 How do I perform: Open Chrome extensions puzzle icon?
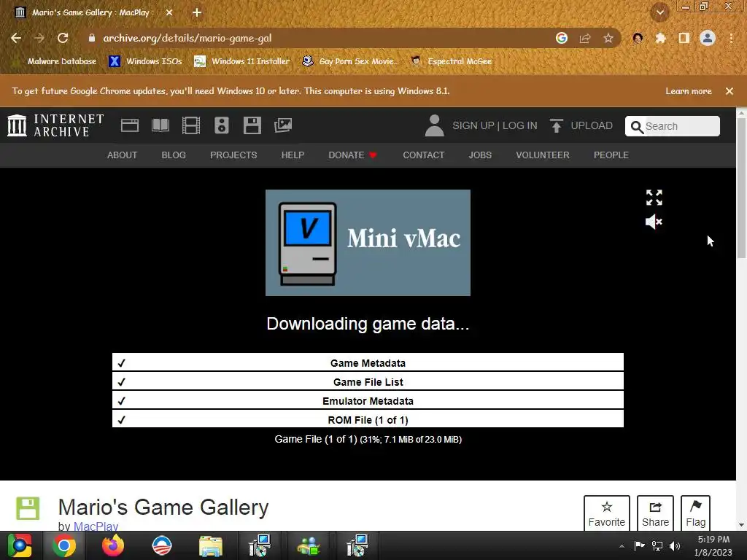661,38
